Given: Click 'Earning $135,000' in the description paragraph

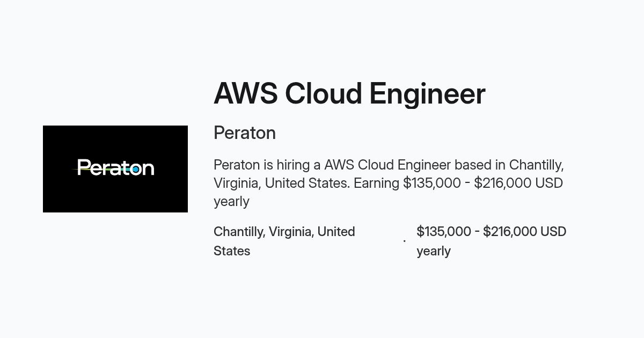Looking at the screenshot, I should (407, 183).
